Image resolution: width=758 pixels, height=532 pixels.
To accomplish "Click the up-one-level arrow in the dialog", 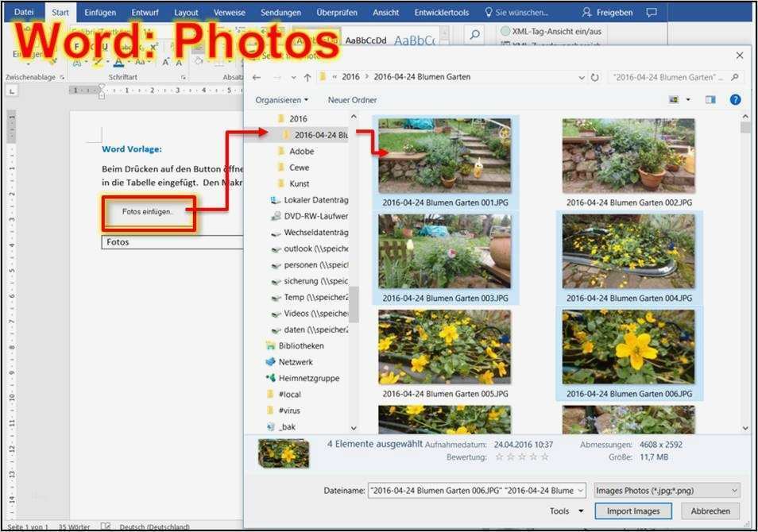I will click(307, 77).
